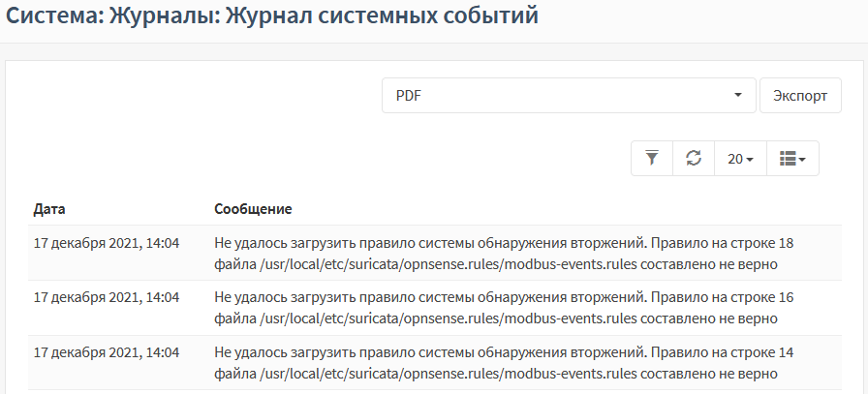The width and height of the screenshot is (868, 394).
Task: Refresh the log with the circular arrows icon
Action: click(x=694, y=159)
